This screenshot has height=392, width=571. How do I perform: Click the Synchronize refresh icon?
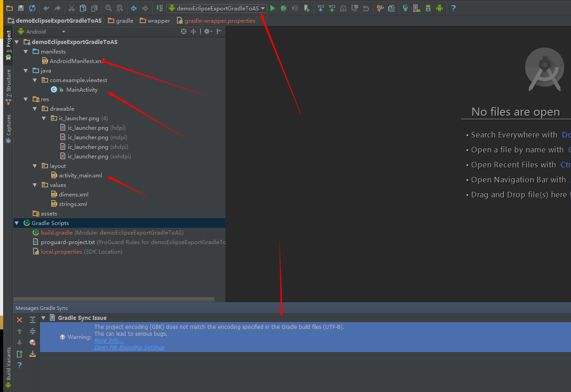(32, 8)
